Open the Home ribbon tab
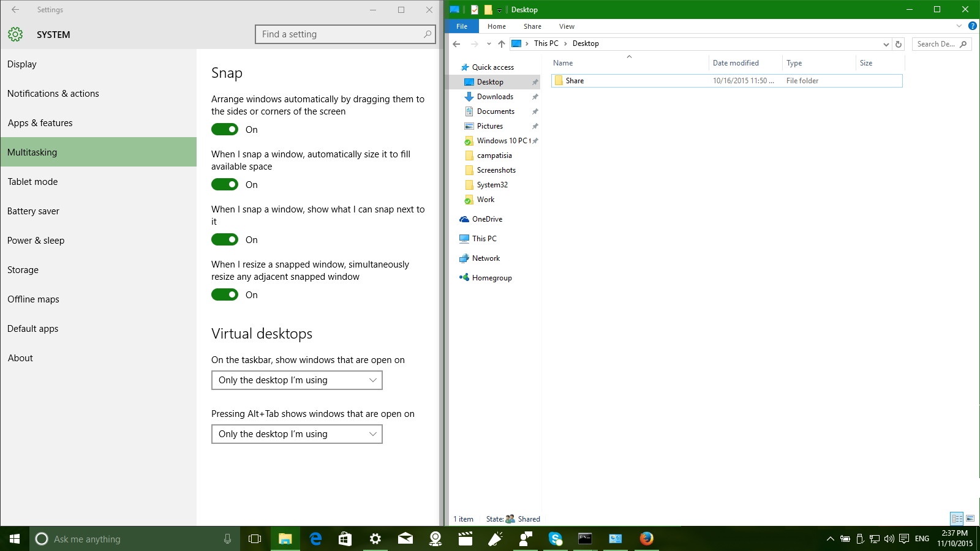This screenshot has height=551, width=980. click(497, 26)
